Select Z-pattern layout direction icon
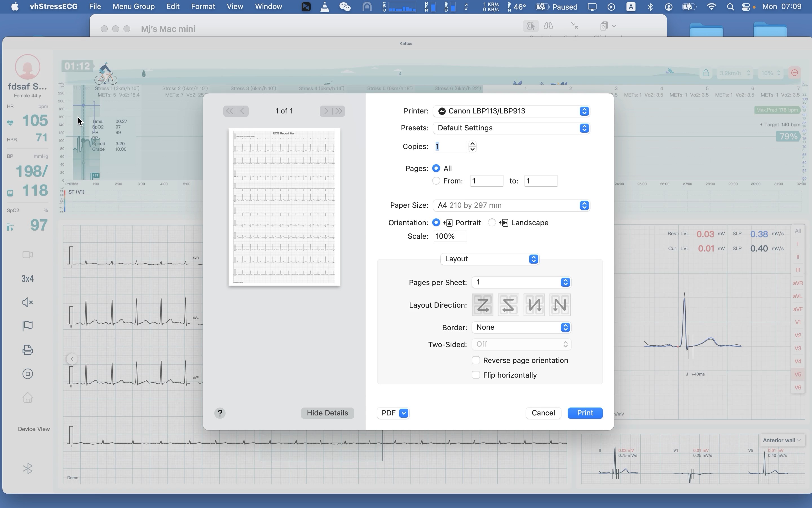 pos(482,305)
